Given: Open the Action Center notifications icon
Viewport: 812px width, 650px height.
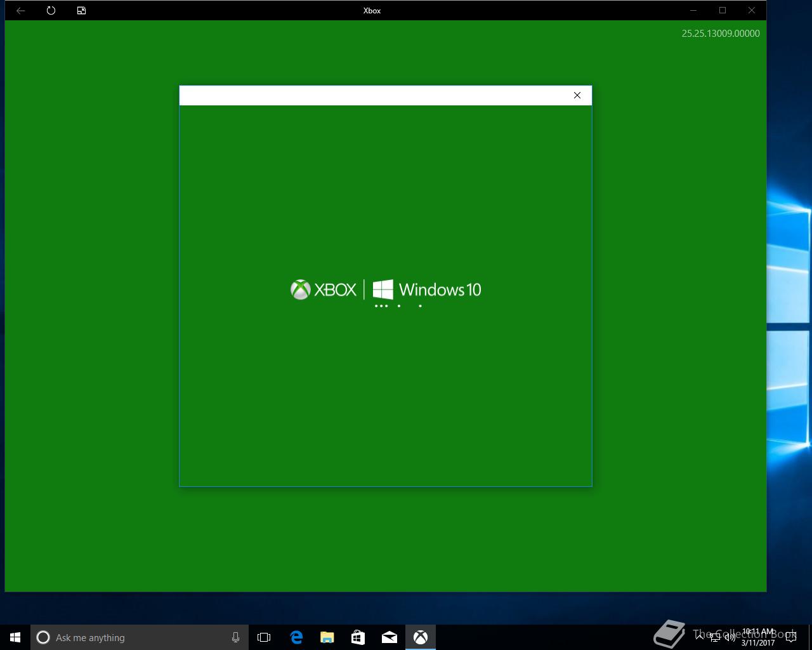Looking at the screenshot, I should pos(791,637).
